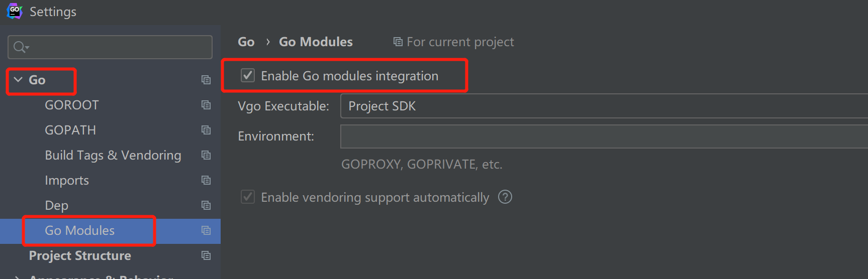Image resolution: width=868 pixels, height=279 pixels.
Task: Click the project-level icon beside Go
Action: coord(206,80)
